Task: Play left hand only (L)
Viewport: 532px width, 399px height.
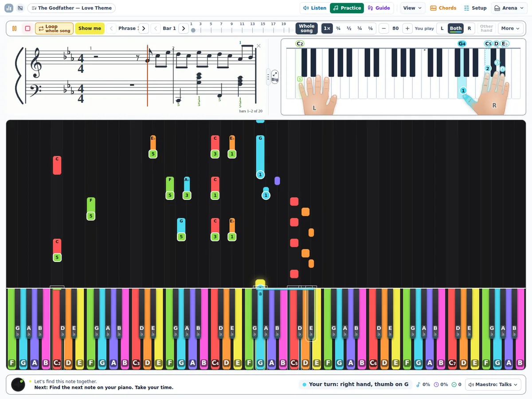Action: [442, 28]
